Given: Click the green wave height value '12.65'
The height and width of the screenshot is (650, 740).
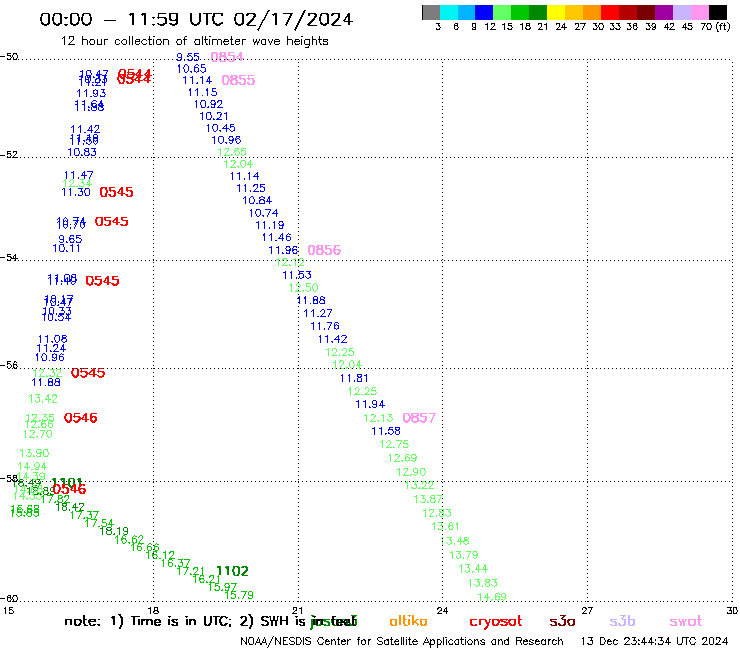Looking at the screenshot, I should click(x=232, y=152).
